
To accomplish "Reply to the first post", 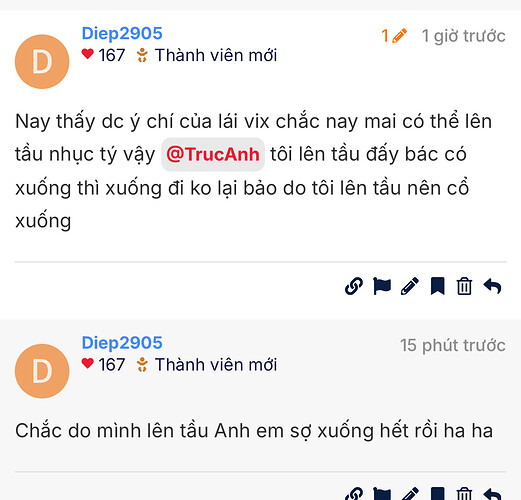I will pos(492,286).
